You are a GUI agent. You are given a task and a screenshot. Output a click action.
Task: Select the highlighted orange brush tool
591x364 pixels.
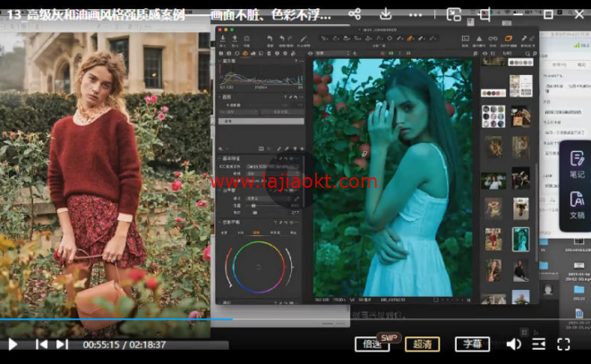(410, 38)
